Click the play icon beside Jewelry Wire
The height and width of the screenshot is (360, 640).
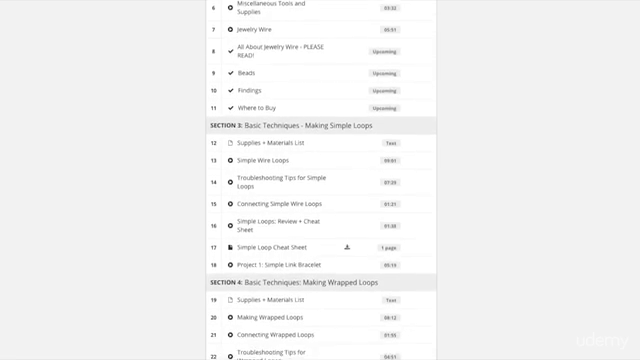(230, 29)
